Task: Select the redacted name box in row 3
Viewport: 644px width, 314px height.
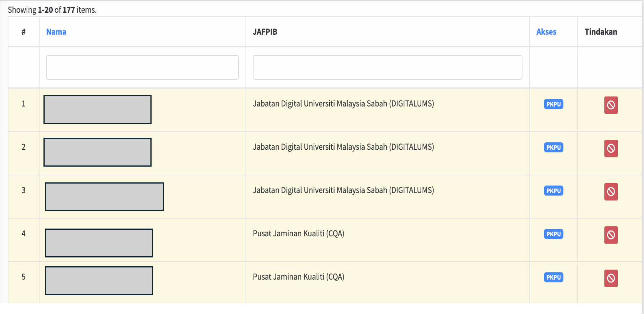Action: [x=104, y=197]
